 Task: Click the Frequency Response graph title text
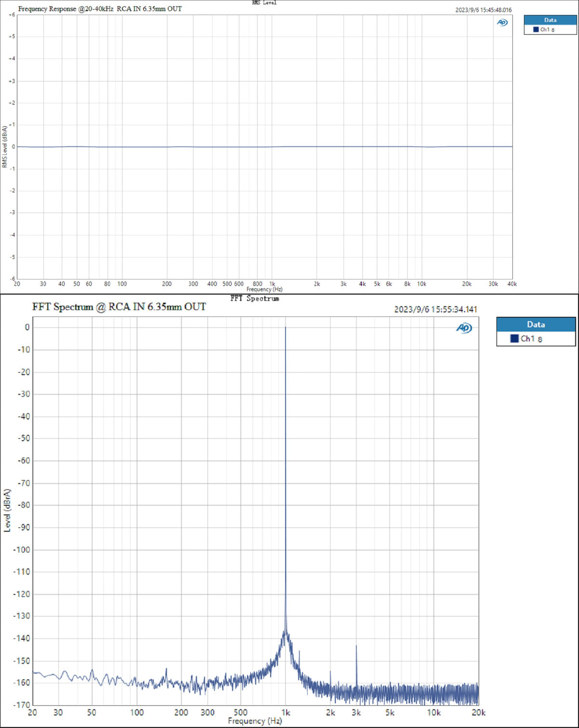click(100, 9)
